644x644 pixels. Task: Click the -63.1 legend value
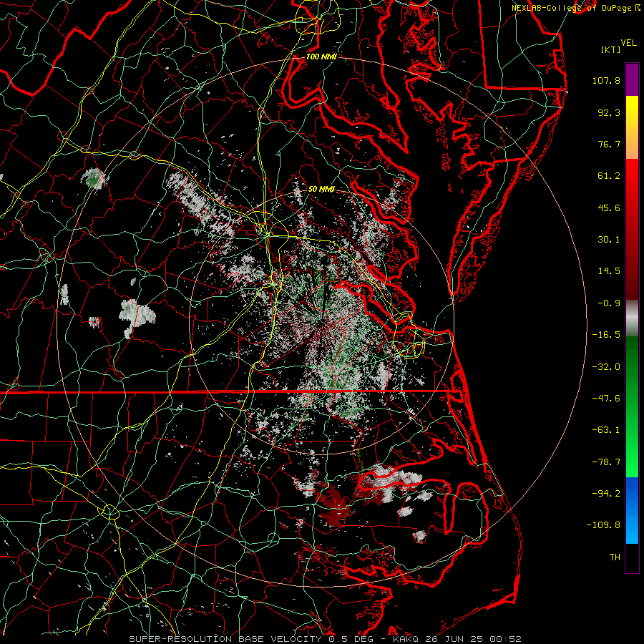coord(606,430)
